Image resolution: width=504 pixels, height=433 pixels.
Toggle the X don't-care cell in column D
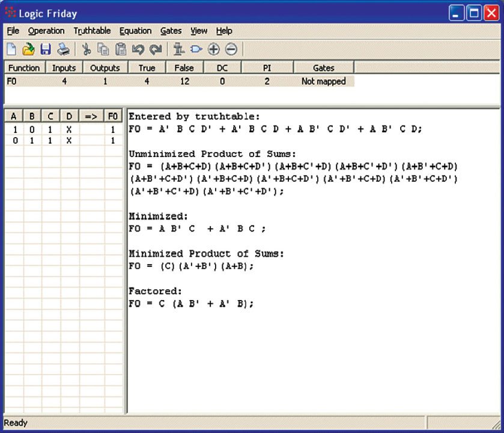coord(68,129)
